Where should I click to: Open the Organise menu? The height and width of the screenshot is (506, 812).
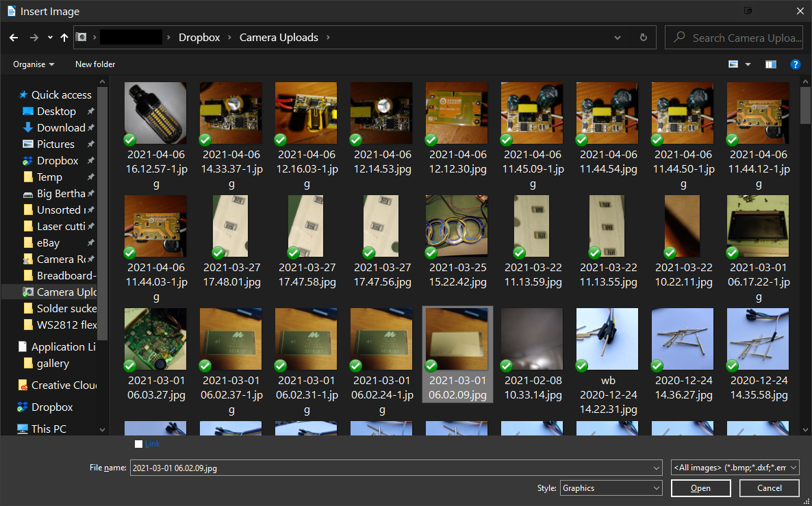pyautogui.click(x=34, y=64)
